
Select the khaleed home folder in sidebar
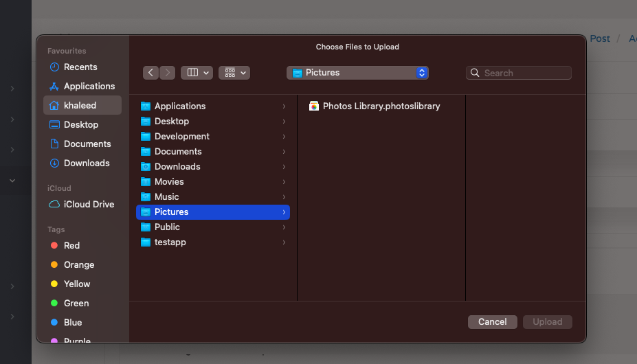[x=80, y=106]
